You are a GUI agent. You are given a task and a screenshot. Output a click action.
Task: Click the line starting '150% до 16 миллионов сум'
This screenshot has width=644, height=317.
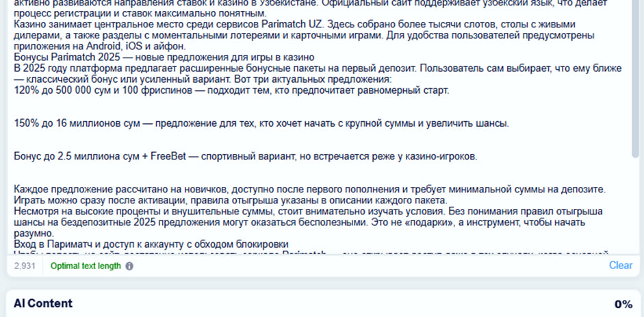coord(261,123)
